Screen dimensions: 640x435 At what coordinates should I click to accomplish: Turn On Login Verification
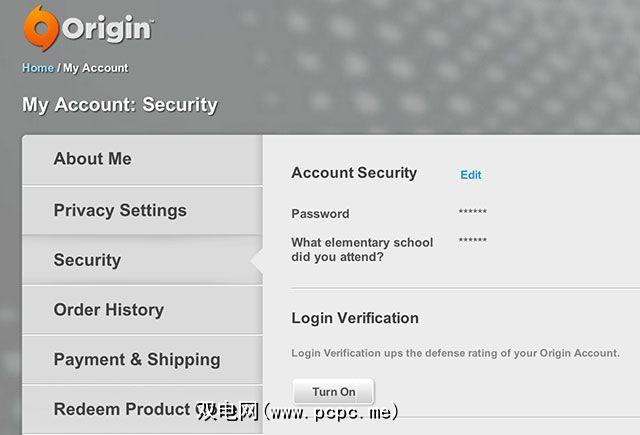pyautogui.click(x=333, y=392)
